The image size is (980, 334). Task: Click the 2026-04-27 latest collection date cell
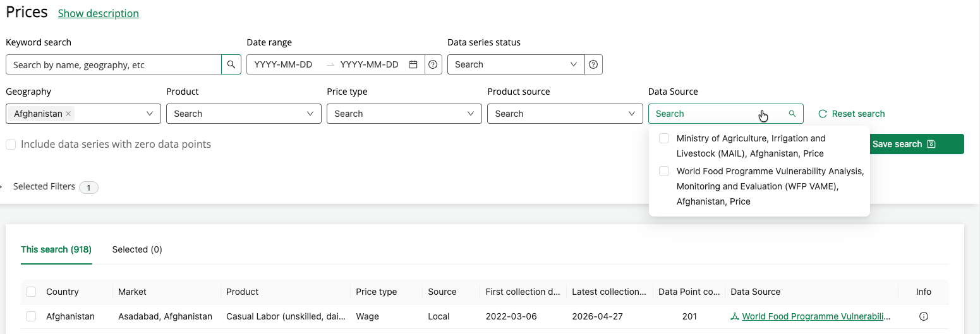pyautogui.click(x=598, y=316)
